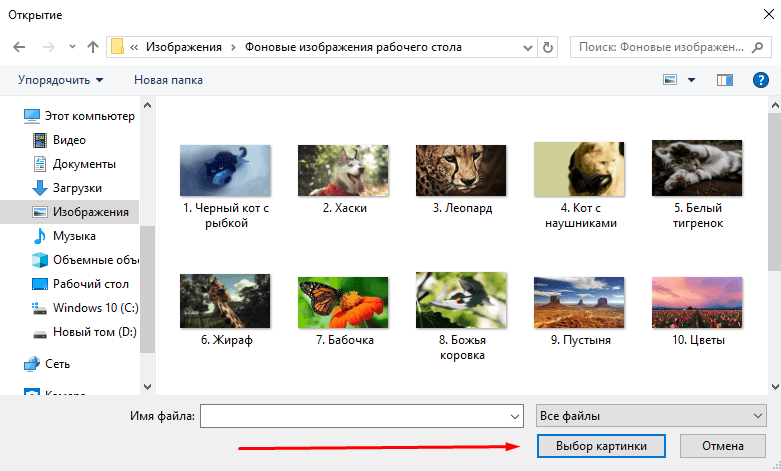This screenshot has height=471, width=781.
Task: Open the Упорядочить menu
Action: [x=61, y=80]
